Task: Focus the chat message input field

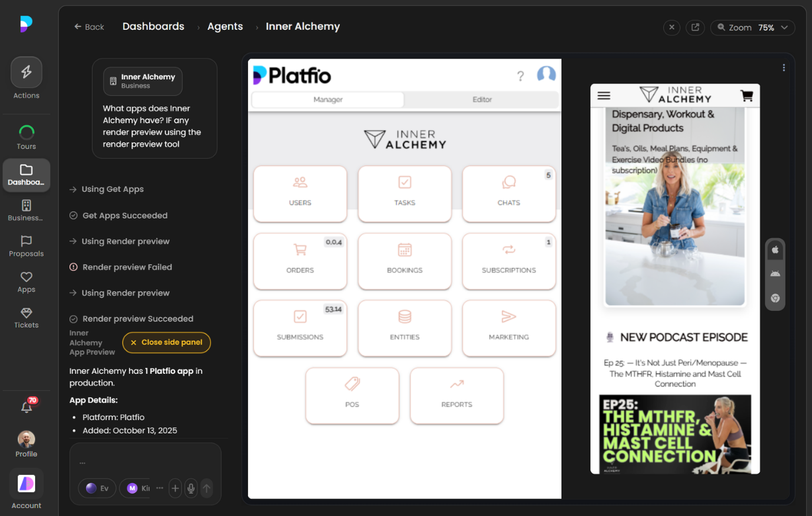Action: [x=145, y=462]
